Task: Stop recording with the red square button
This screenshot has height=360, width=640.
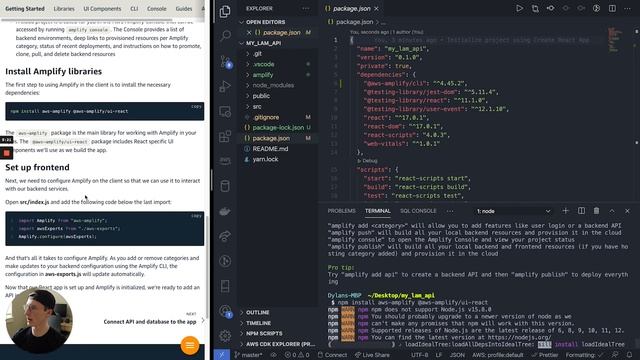Action: [x=7, y=153]
